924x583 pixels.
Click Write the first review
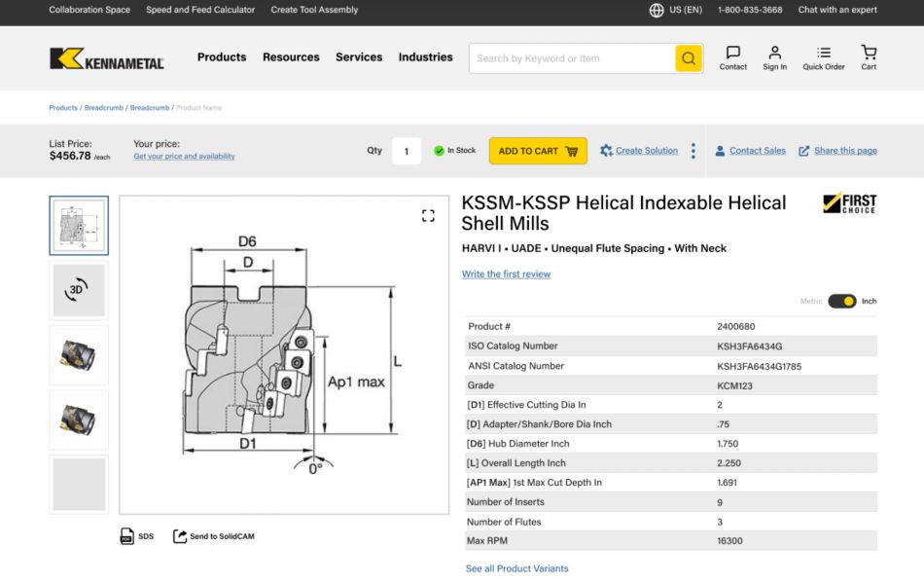pyautogui.click(x=506, y=274)
